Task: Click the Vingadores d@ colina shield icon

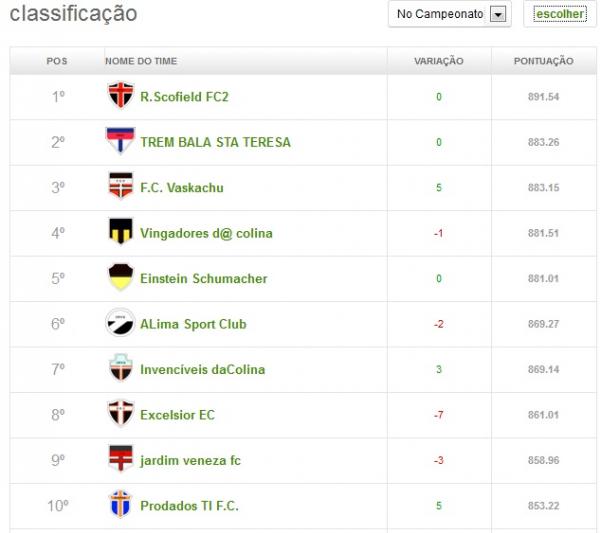Action: pos(120,233)
